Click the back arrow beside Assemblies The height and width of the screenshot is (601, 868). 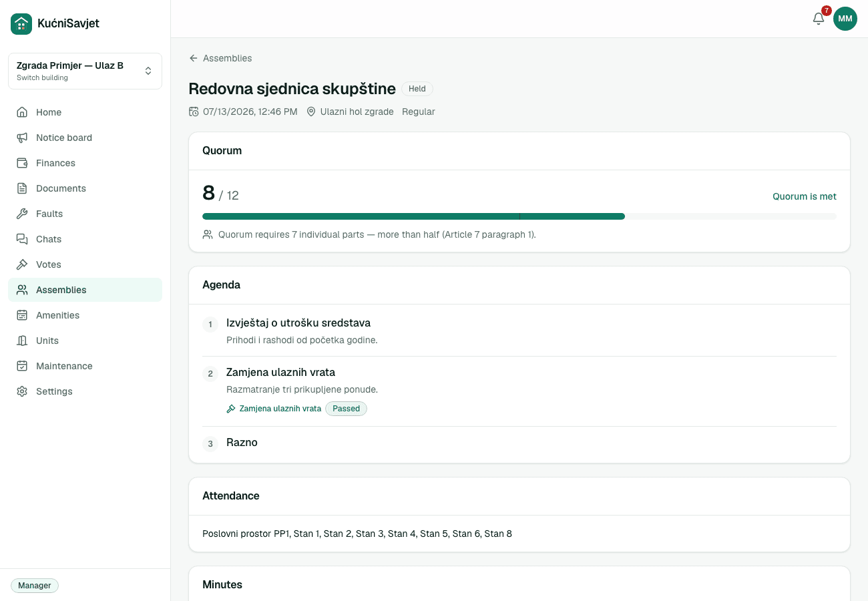[194, 58]
